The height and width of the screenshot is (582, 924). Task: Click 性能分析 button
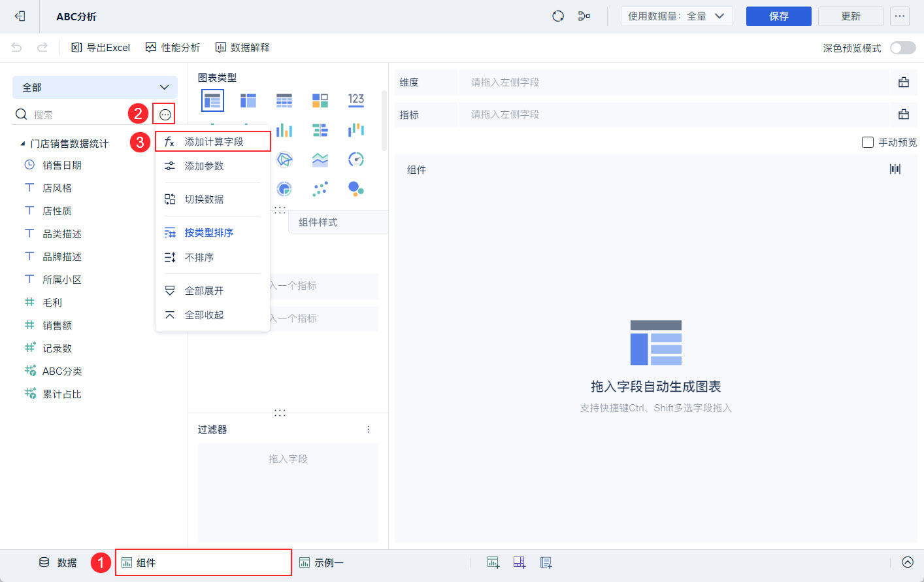[173, 48]
